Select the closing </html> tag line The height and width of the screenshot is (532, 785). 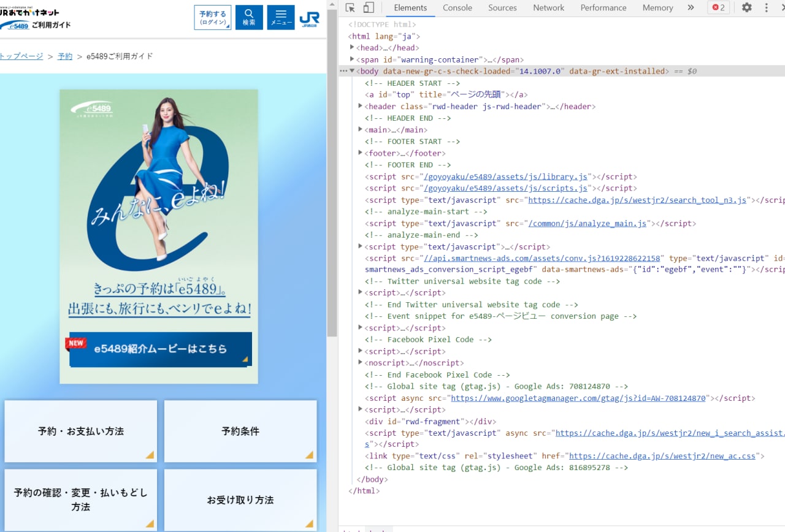tap(364, 491)
